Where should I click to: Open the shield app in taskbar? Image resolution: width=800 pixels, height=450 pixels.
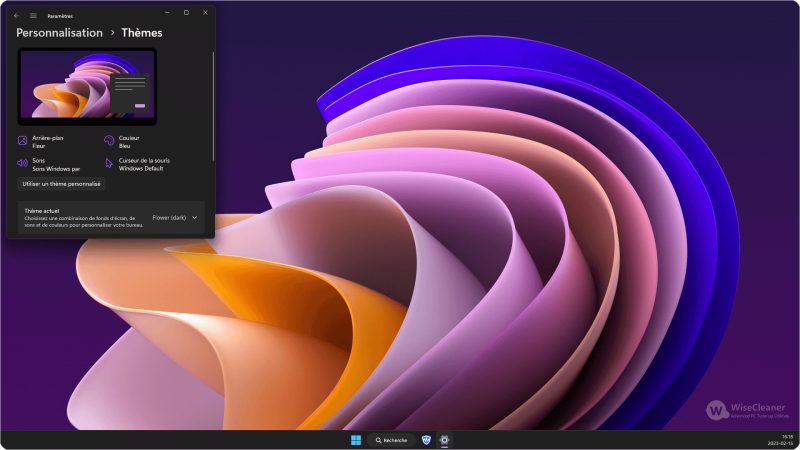coord(426,440)
